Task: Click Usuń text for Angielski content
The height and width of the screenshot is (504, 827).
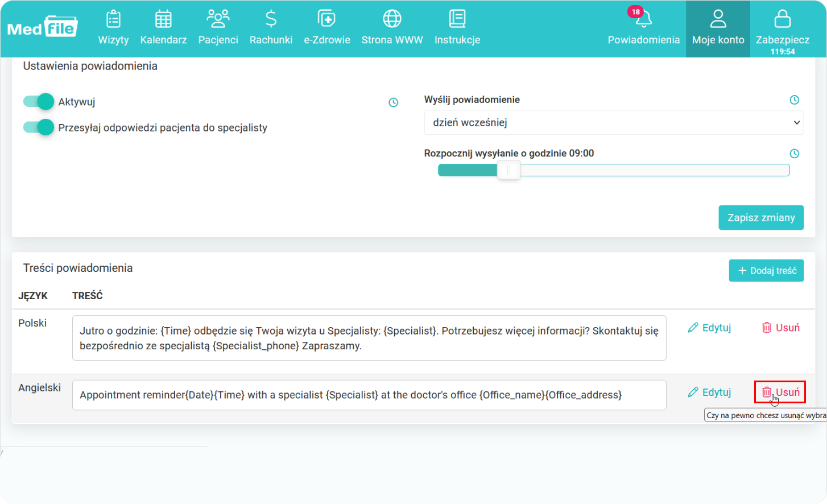Action: click(x=788, y=393)
